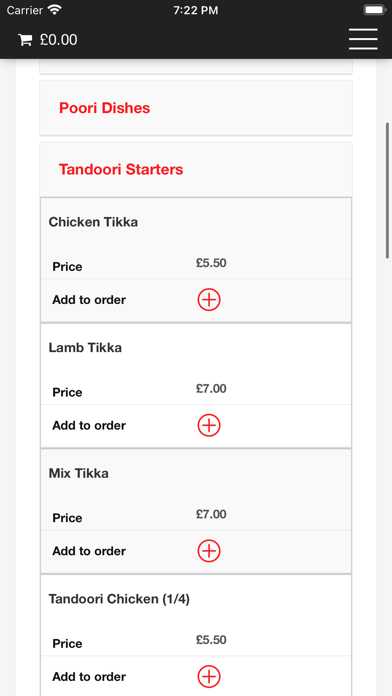Image resolution: width=392 pixels, height=696 pixels.
Task: Select the Tandoori Chicken (1/4) title
Action: click(119, 599)
